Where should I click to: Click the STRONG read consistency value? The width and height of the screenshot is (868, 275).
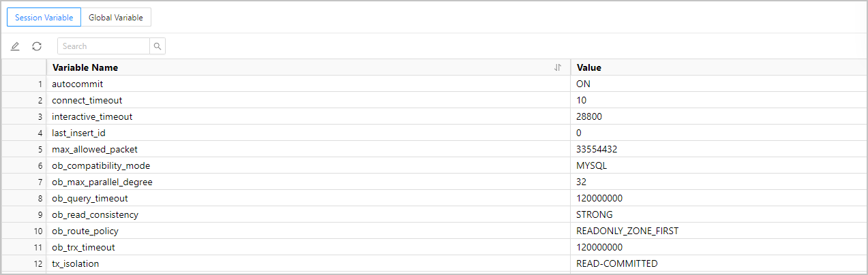tap(595, 214)
